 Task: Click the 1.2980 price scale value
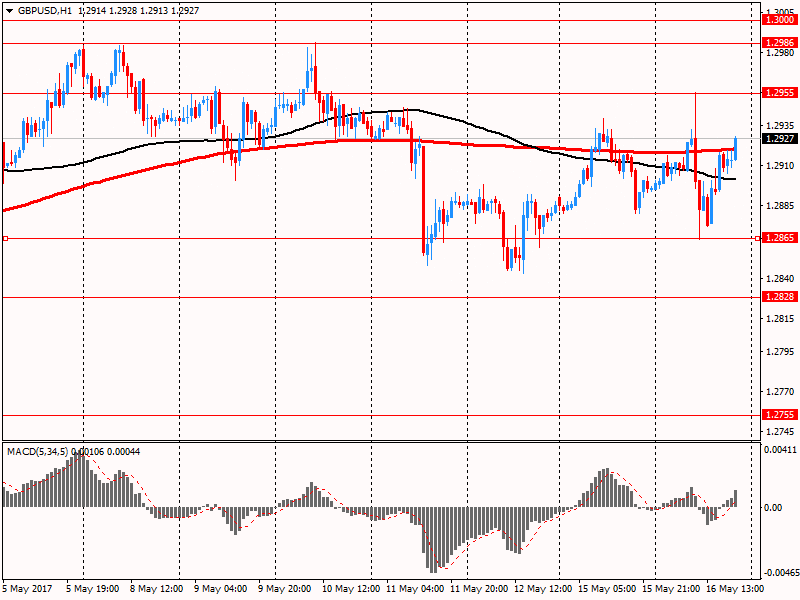780,53
